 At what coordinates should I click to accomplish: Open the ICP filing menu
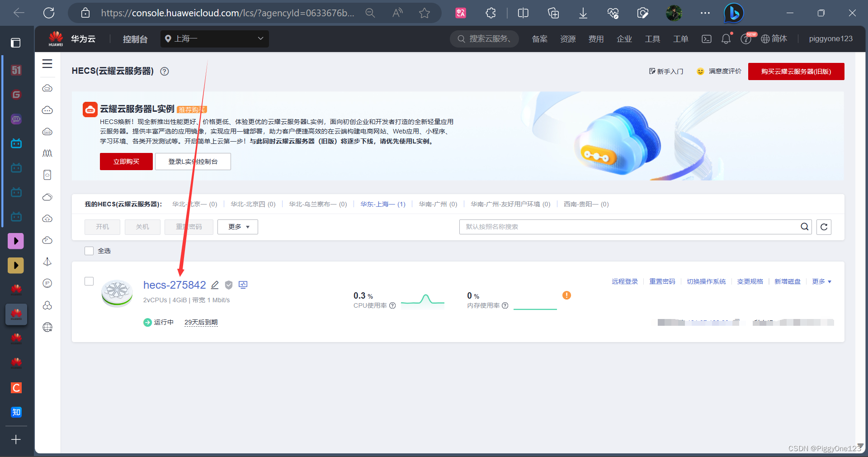(540, 39)
